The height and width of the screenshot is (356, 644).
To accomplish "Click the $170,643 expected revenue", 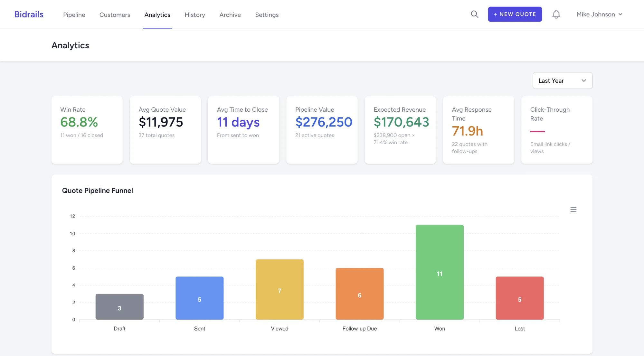I will pyautogui.click(x=401, y=122).
